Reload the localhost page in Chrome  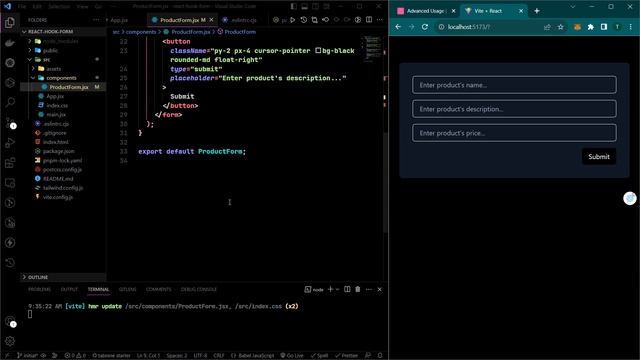[425, 27]
